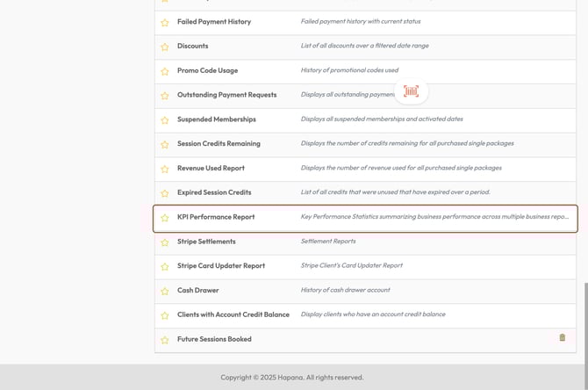
Task: Star the Promo Code Usage report
Action: pyautogui.click(x=164, y=71)
